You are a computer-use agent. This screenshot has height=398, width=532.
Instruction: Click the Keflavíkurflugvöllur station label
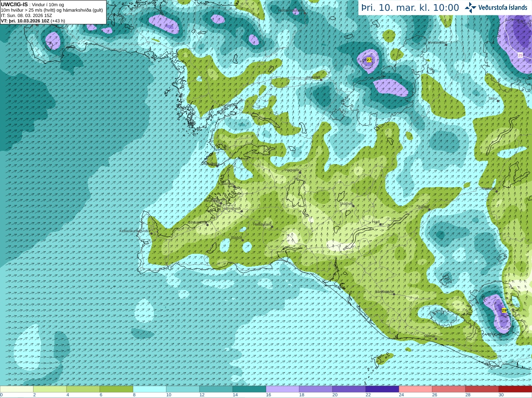click(x=135, y=231)
